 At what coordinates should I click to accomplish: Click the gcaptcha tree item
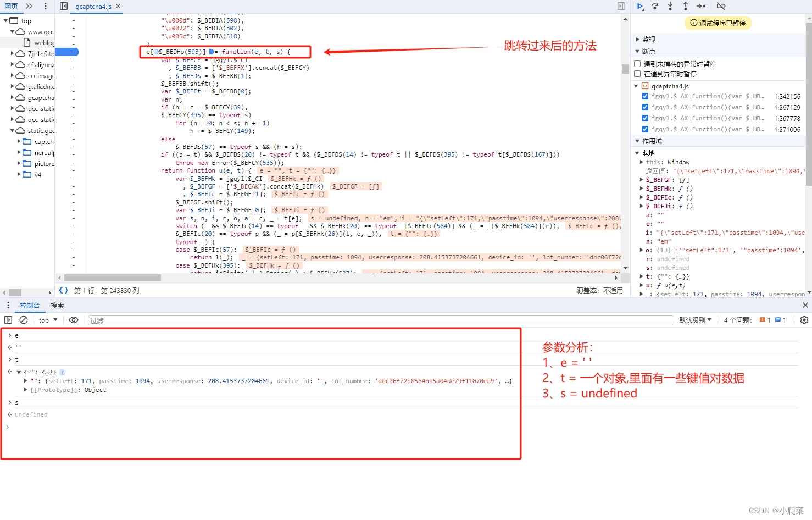[35, 98]
